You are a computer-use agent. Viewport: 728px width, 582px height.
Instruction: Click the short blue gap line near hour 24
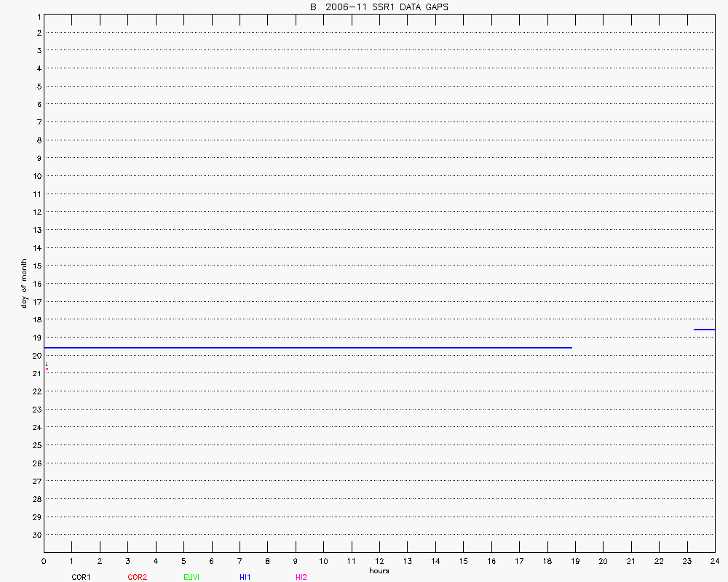[704, 330]
